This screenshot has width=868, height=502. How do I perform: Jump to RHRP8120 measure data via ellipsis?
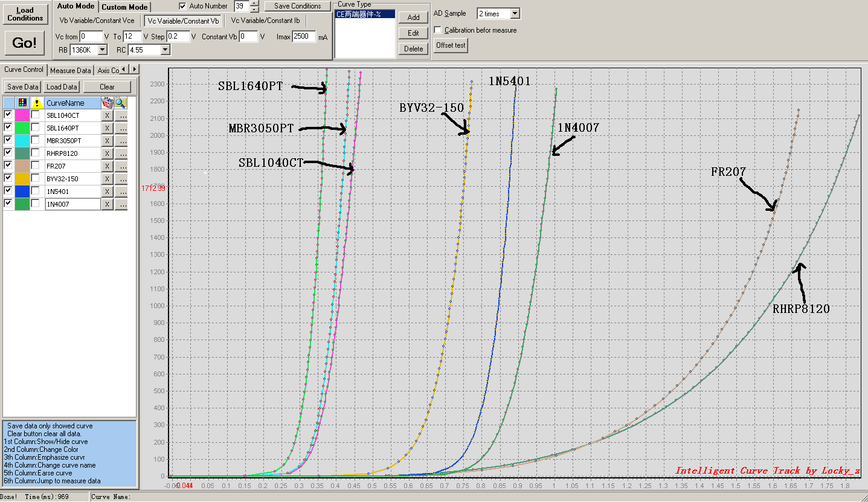point(121,153)
